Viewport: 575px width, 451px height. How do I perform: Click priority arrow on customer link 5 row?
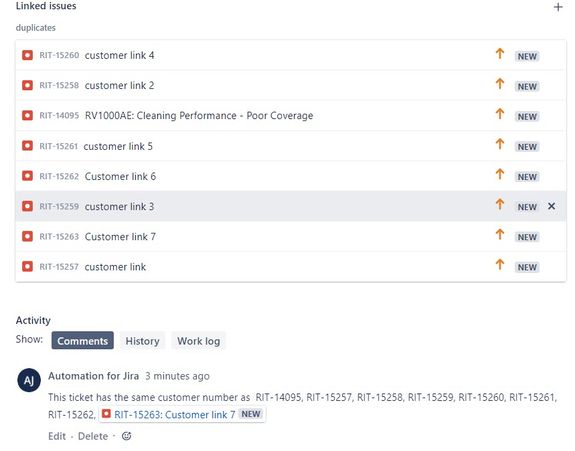[x=500, y=144]
